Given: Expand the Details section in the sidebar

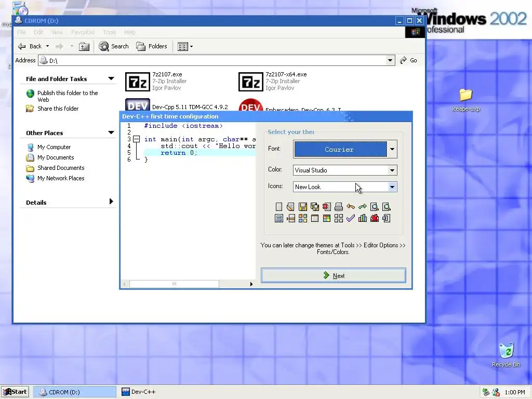Looking at the screenshot, I should tap(111, 202).
